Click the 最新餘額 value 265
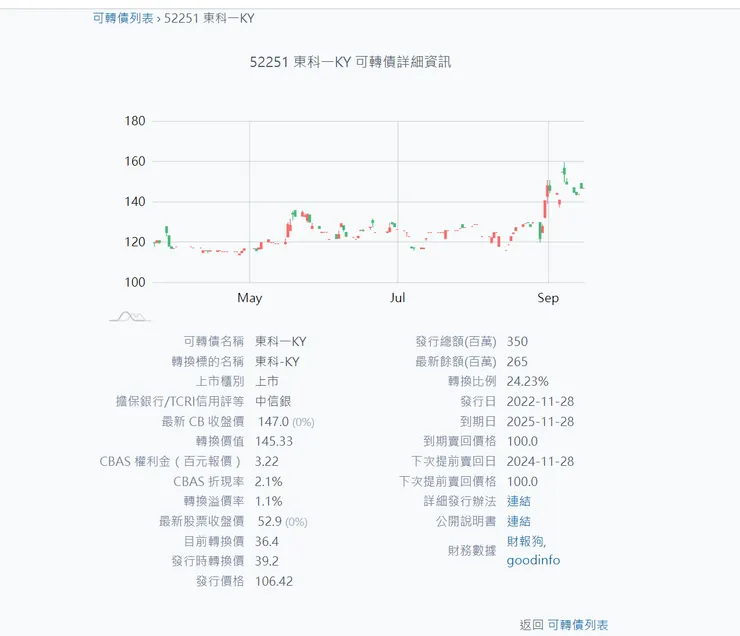 [517, 362]
